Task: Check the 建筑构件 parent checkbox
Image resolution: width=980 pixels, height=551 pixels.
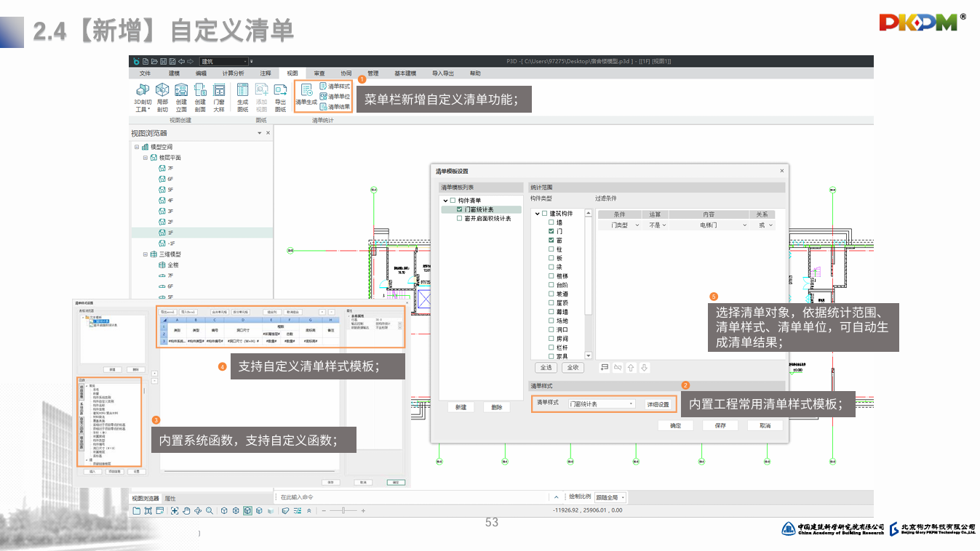Action: pos(544,214)
